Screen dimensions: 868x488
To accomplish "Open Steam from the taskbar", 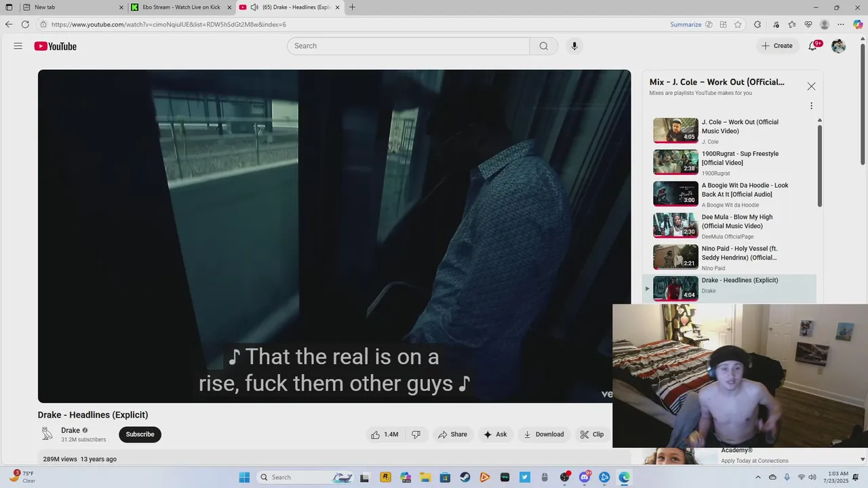I will click(465, 477).
